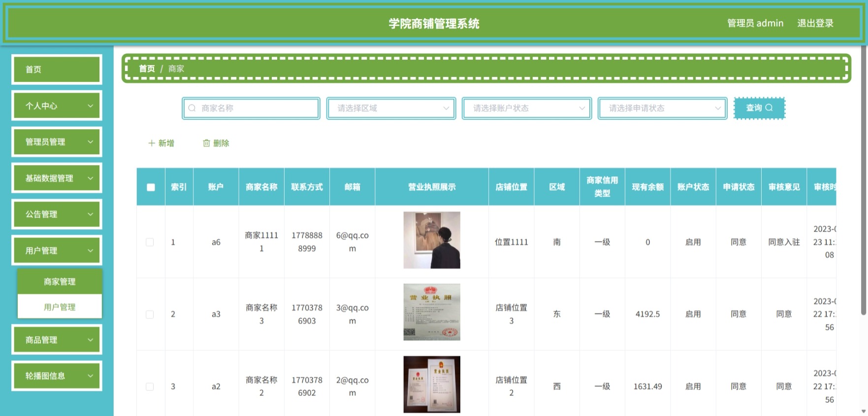Click the 位置1111 location cell
Viewport: 868px width, 416px height.
511,242
